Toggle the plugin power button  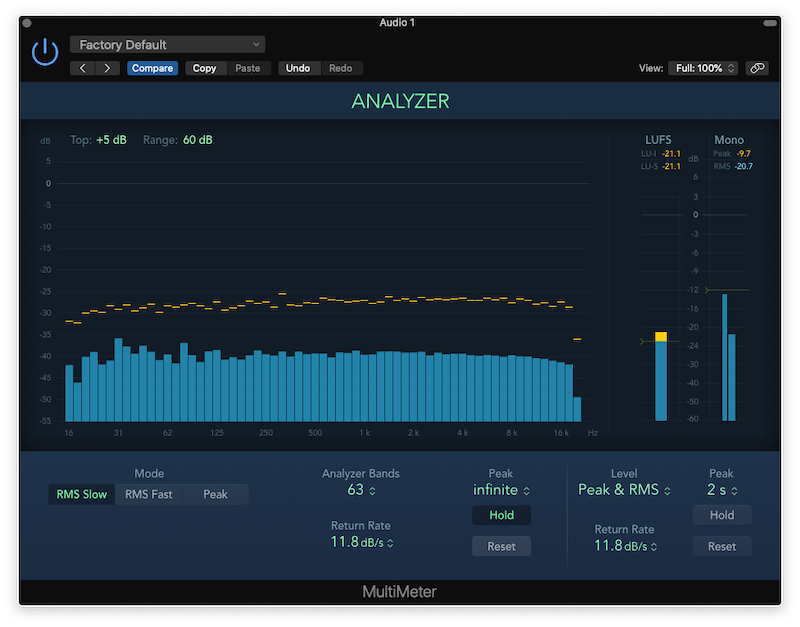45,52
